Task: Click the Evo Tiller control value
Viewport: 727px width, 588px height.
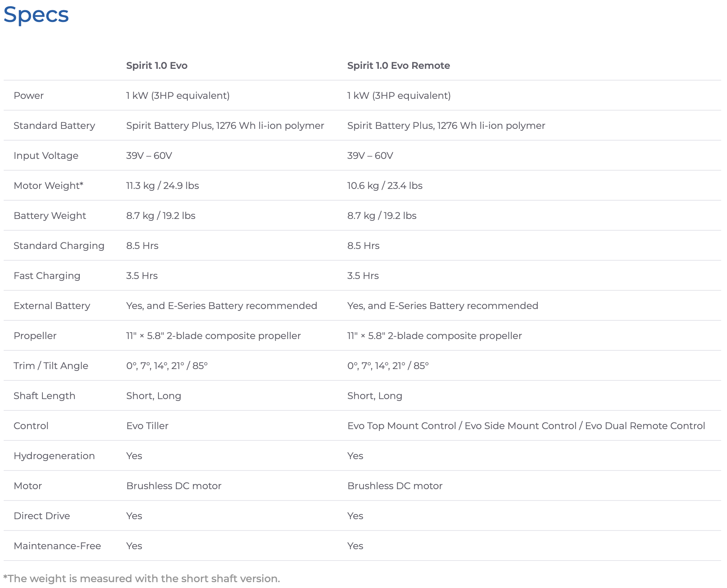Action: click(x=147, y=426)
